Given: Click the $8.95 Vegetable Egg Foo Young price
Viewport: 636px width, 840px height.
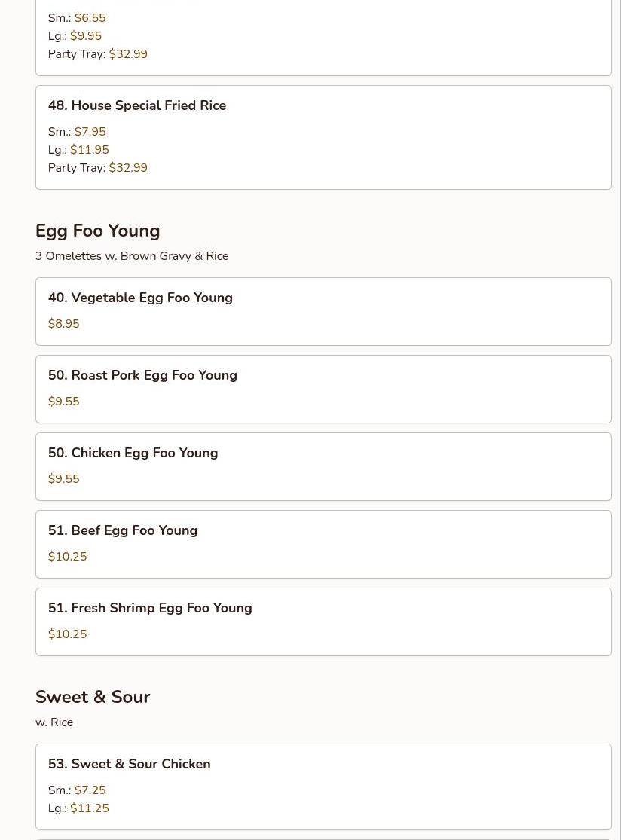Looking at the screenshot, I should click(64, 324).
